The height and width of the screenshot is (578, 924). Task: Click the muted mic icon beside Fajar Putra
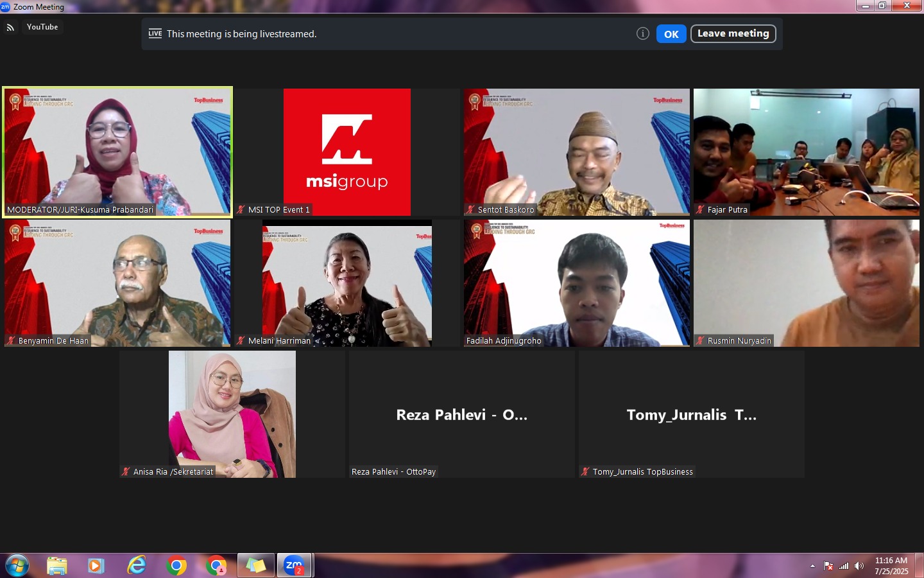point(701,210)
